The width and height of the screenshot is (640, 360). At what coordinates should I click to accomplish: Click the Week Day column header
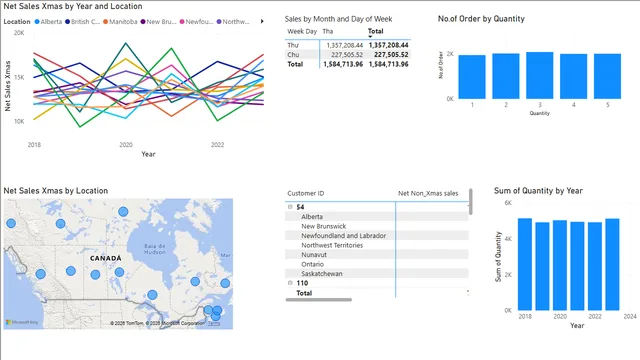(302, 31)
